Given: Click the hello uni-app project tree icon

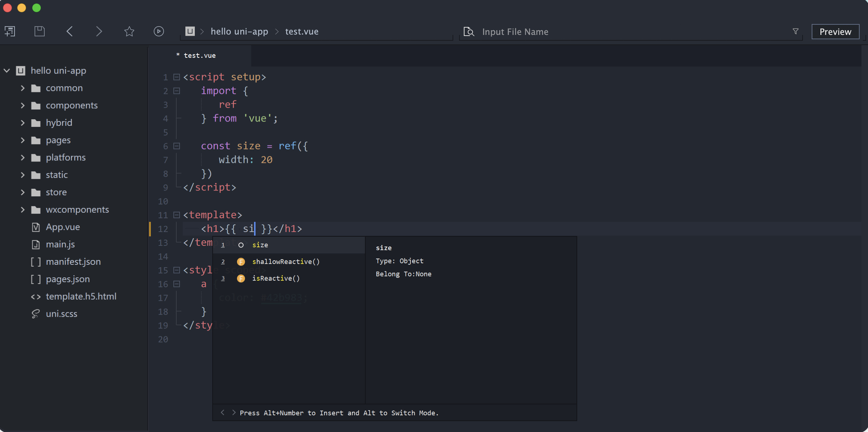Looking at the screenshot, I should pyautogui.click(x=20, y=71).
